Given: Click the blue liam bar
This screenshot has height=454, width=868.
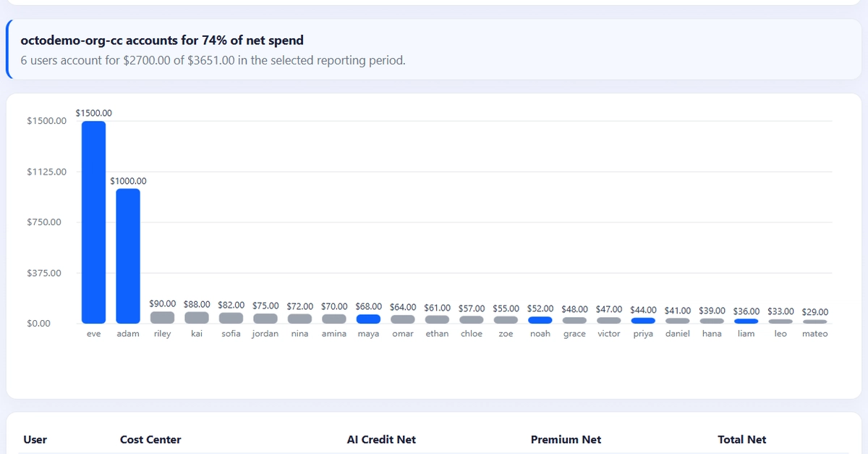Looking at the screenshot, I should click(746, 321).
